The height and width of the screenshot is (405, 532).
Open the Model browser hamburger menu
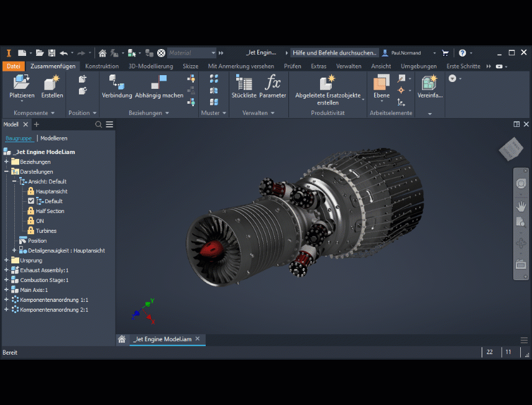(x=109, y=124)
